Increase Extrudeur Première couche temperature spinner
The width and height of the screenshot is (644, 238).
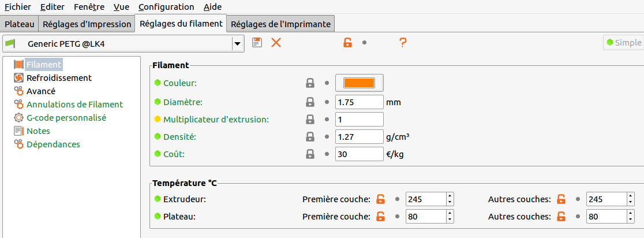coord(450,196)
